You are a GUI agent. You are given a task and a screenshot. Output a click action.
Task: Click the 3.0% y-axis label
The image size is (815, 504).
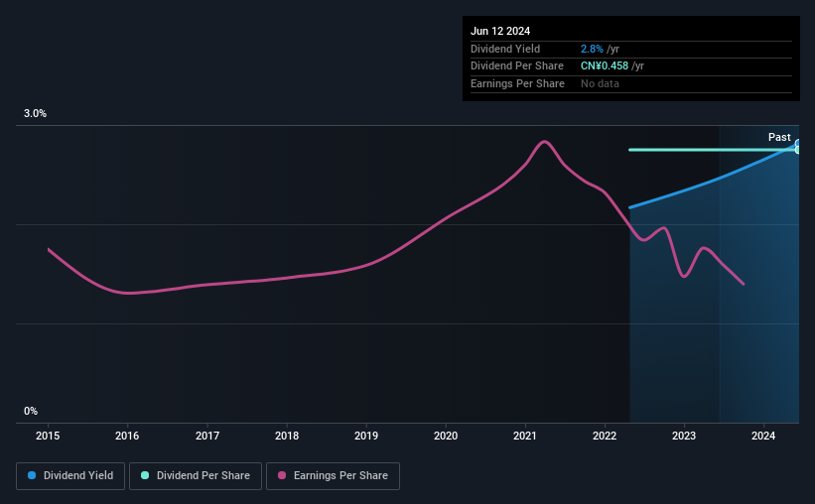(35, 113)
